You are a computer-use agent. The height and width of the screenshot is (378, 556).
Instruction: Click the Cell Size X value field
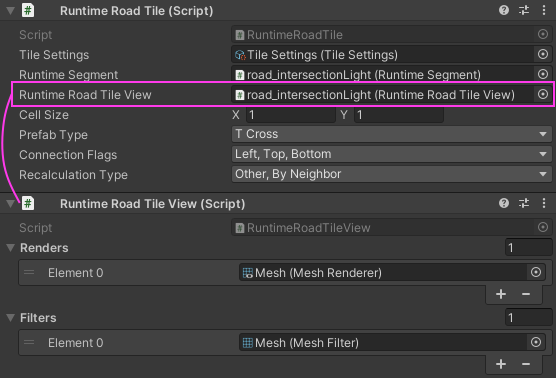[291, 115]
